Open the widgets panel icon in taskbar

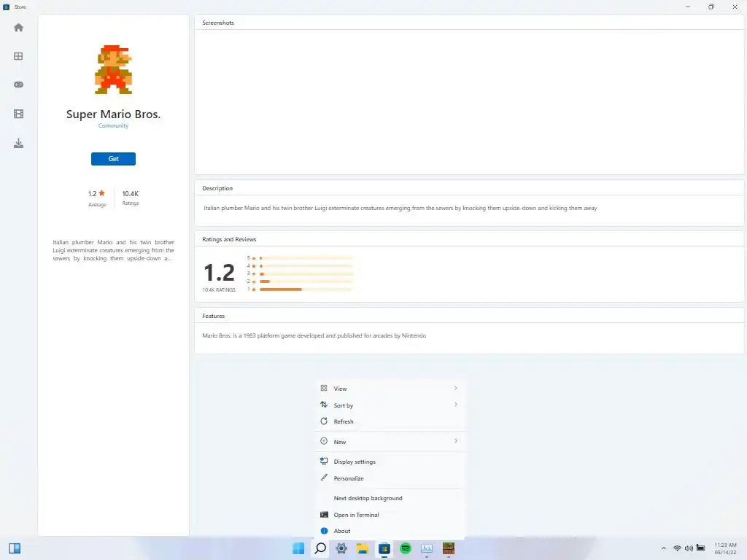(15, 548)
